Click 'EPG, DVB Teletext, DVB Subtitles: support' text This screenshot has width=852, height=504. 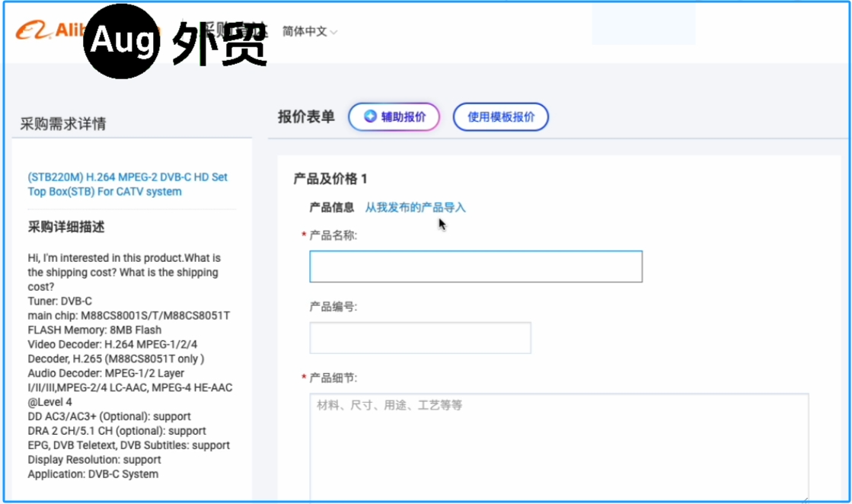coord(129,445)
